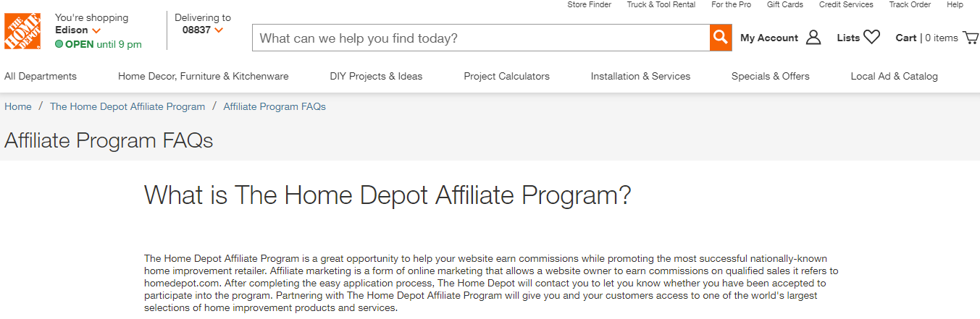Click the Lists heart icon
The image size is (980, 319).
tap(871, 38)
